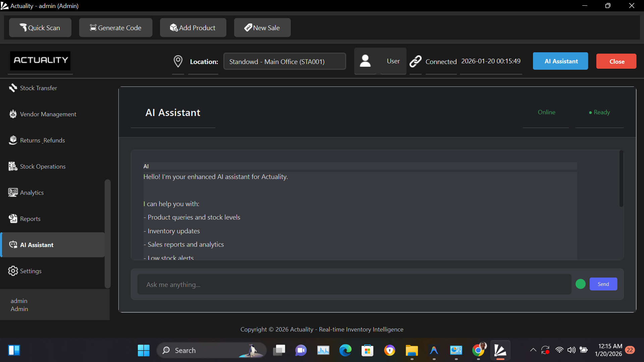Click the Stock Transfer sidebar icon

click(x=13, y=88)
